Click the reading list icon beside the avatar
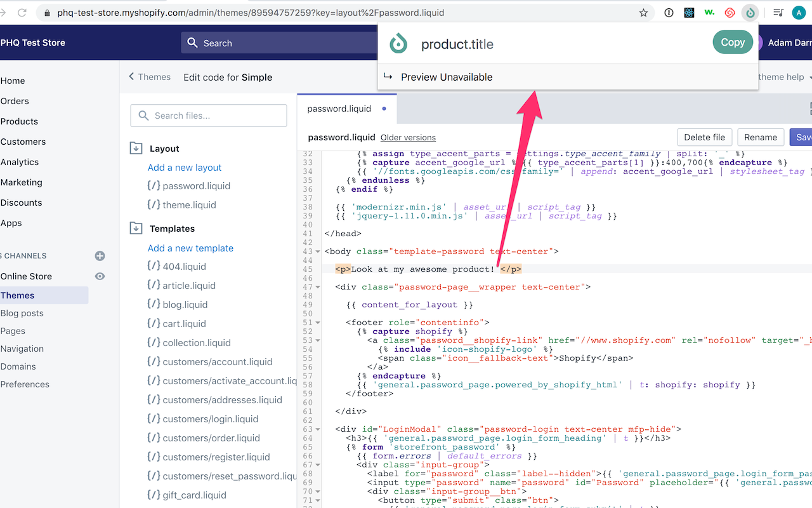812x508 pixels. (x=778, y=12)
